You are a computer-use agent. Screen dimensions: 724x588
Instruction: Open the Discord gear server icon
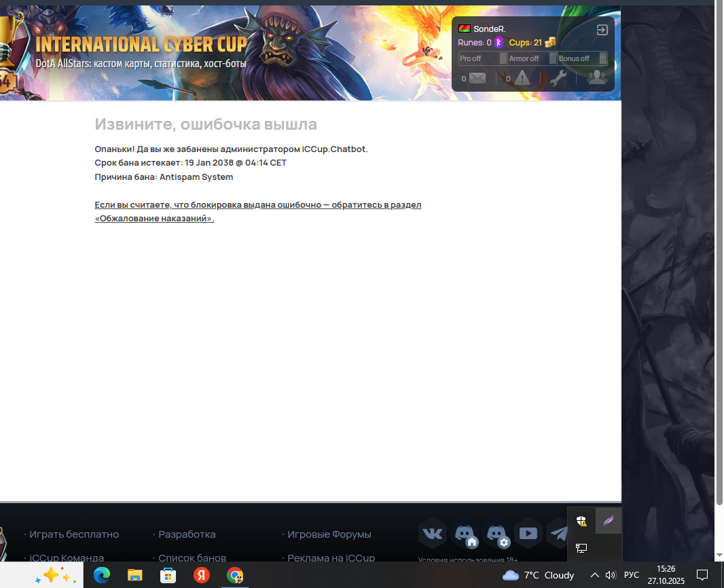pos(496,534)
